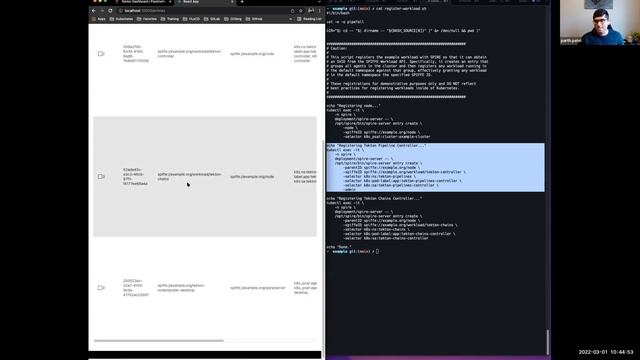Click the Registering node echo line in terminal
Screen dimensions: 640x360
click(x=353, y=106)
